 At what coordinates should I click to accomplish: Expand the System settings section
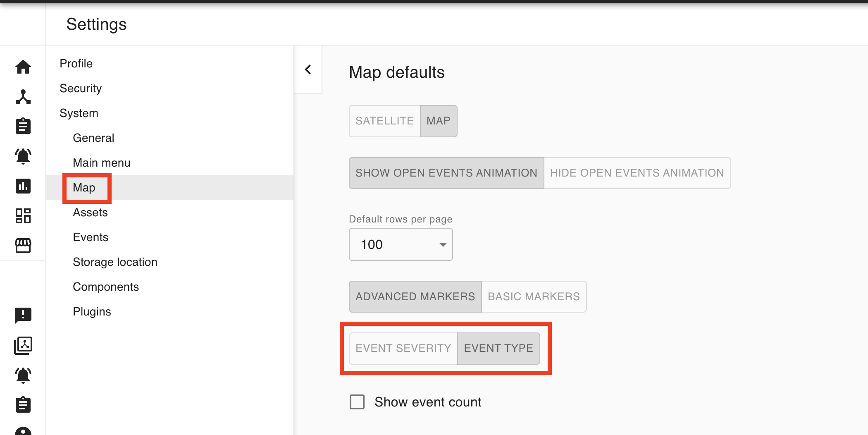pos(79,113)
